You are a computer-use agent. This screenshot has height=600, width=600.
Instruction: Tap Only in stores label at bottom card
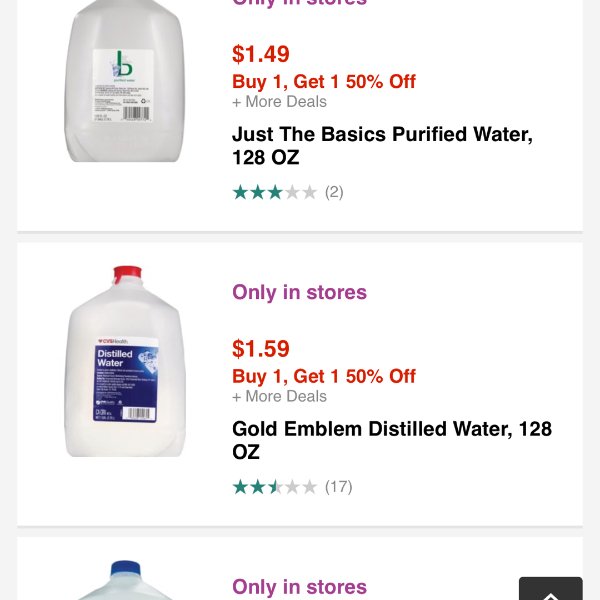click(x=299, y=587)
